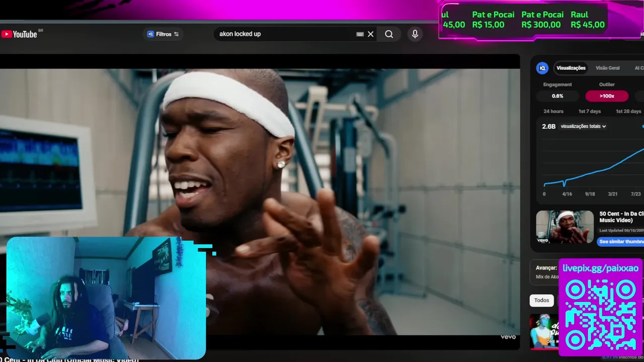The height and width of the screenshot is (362, 644).
Task: Click the 'Pat e Pocai R$ 15,00' donation entry
Action: tap(493, 20)
